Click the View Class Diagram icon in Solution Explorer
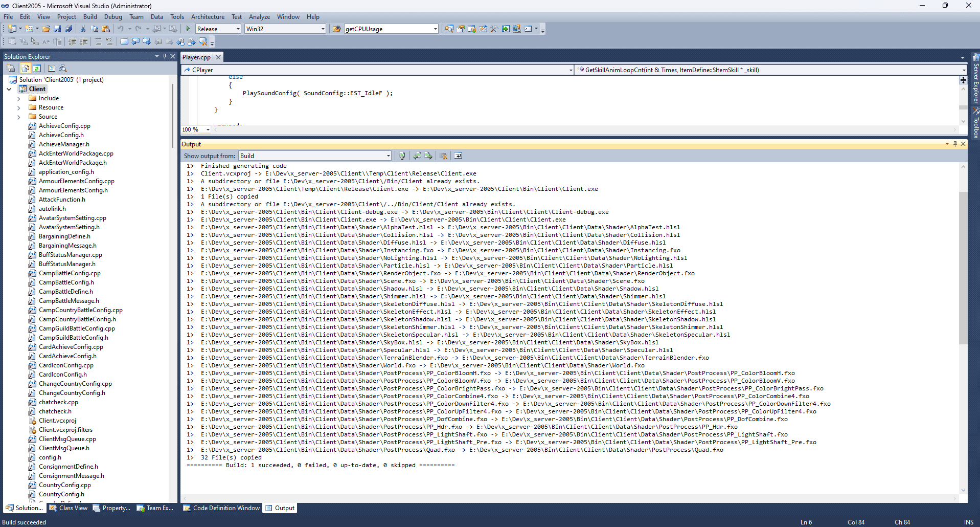This screenshot has height=527, width=980. [x=63, y=68]
